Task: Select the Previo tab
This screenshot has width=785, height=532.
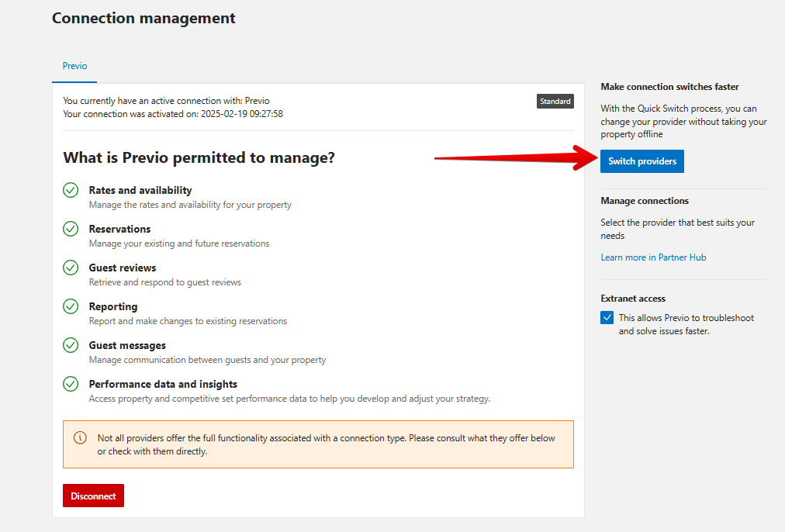Action: pyautogui.click(x=74, y=66)
